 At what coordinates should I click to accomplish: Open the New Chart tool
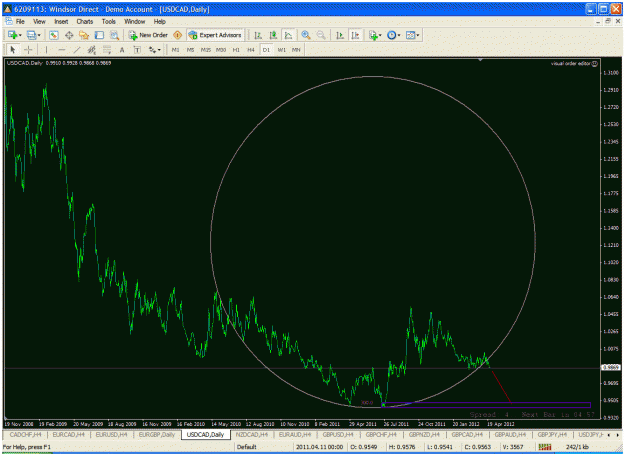coord(12,35)
